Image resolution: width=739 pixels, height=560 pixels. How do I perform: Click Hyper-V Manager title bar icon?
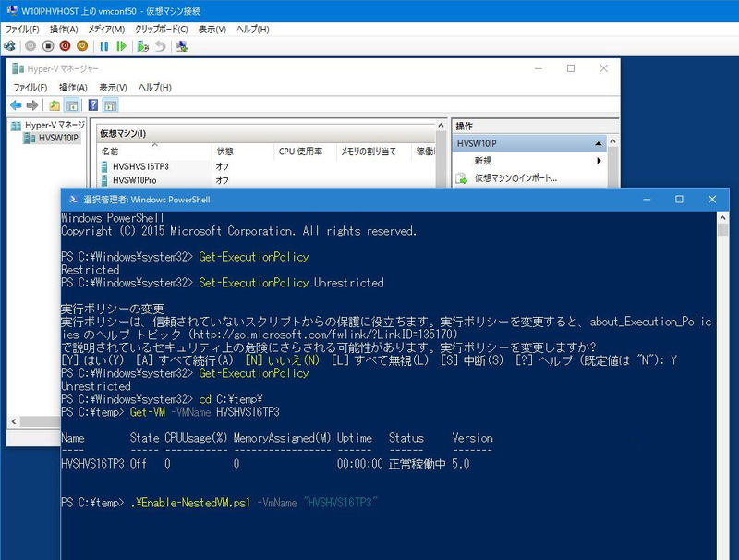click(x=18, y=68)
